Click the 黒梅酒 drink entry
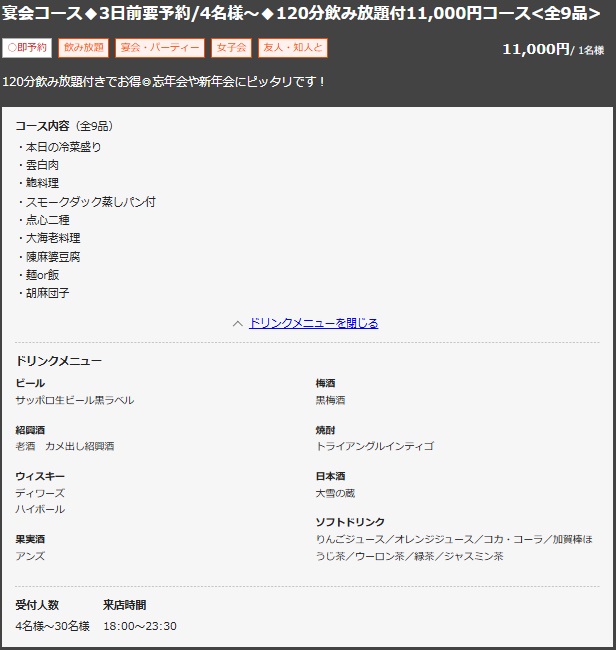616x650 pixels. (x=330, y=400)
